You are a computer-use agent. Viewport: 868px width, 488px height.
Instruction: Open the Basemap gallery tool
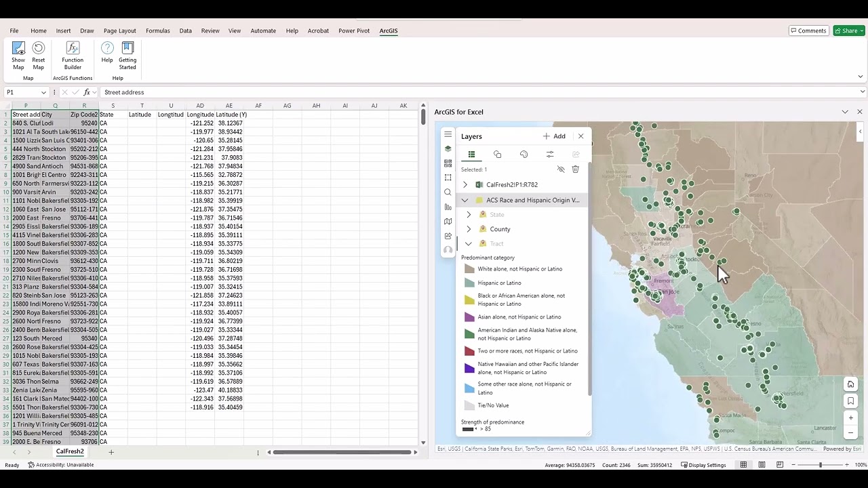tap(448, 163)
